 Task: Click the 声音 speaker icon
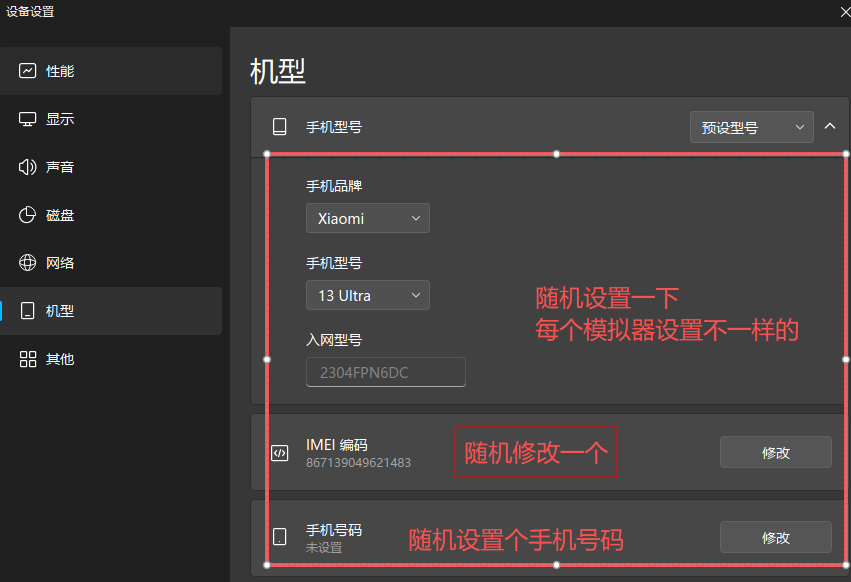coord(28,167)
